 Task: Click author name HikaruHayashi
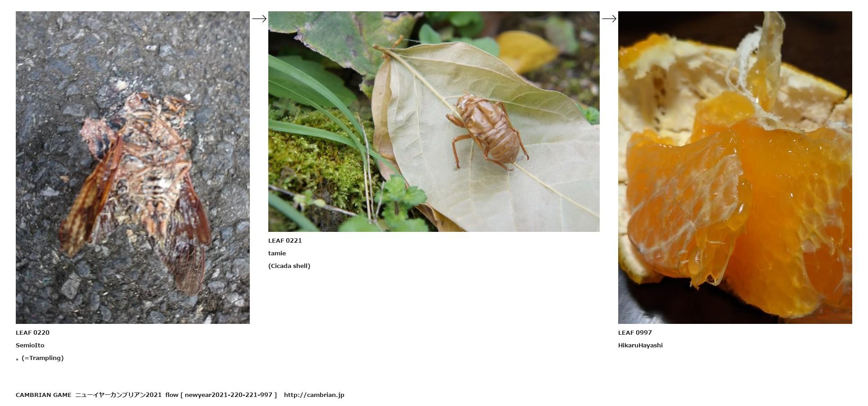tap(640, 345)
